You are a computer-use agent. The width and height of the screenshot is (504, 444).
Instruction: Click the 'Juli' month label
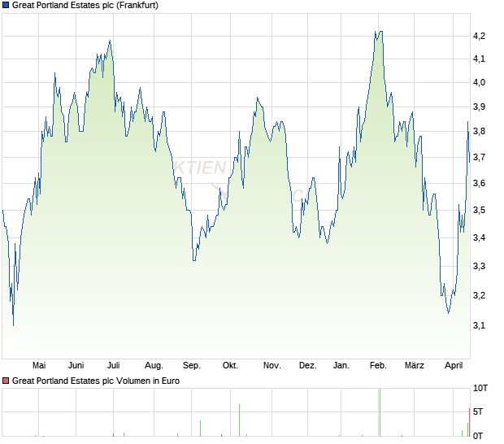(114, 365)
